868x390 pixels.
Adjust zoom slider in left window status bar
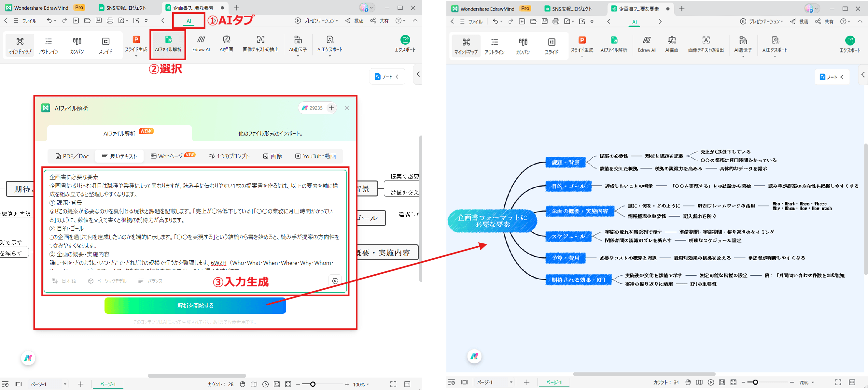pos(313,384)
